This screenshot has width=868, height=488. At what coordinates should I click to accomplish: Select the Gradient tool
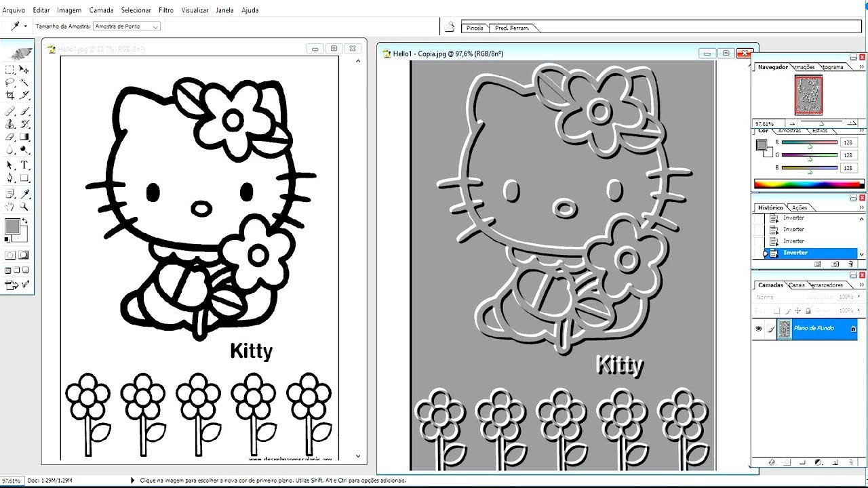pyautogui.click(x=24, y=138)
